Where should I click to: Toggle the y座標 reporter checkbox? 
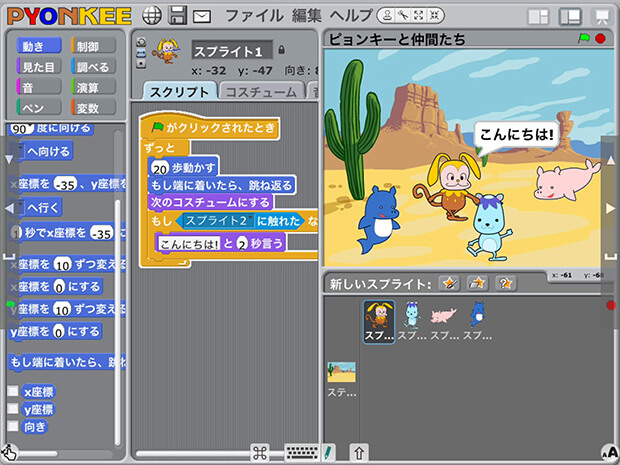point(13,408)
